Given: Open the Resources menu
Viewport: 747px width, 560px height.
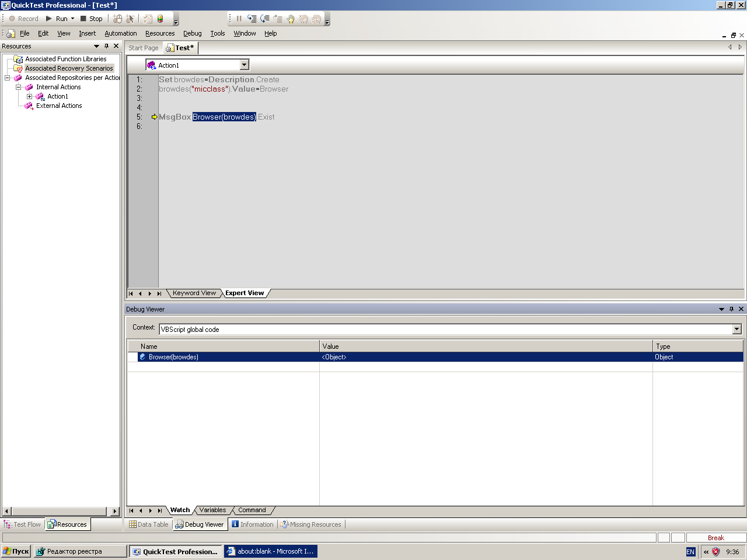Looking at the screenshot, I should (160, 33).
